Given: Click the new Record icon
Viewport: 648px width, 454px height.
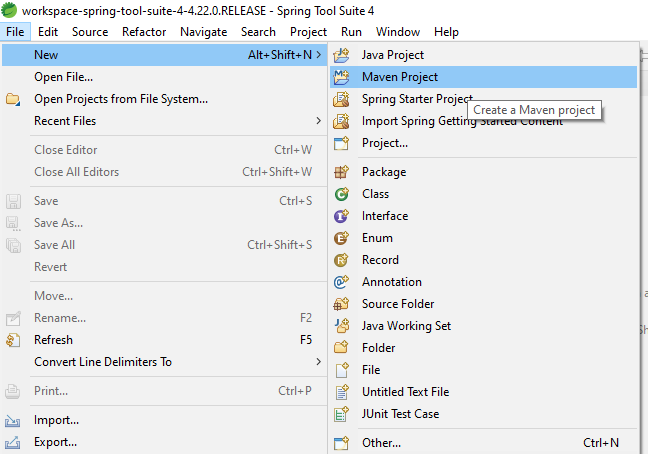Looking at the screenshot, I should coord(341,260).
